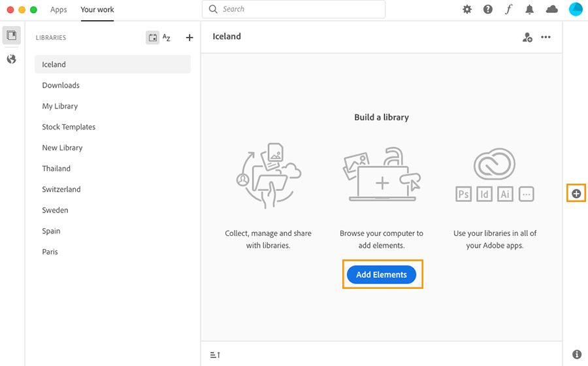Click the Search input field
The width and height of the screenshot is (588, 366).
point(294,9)
